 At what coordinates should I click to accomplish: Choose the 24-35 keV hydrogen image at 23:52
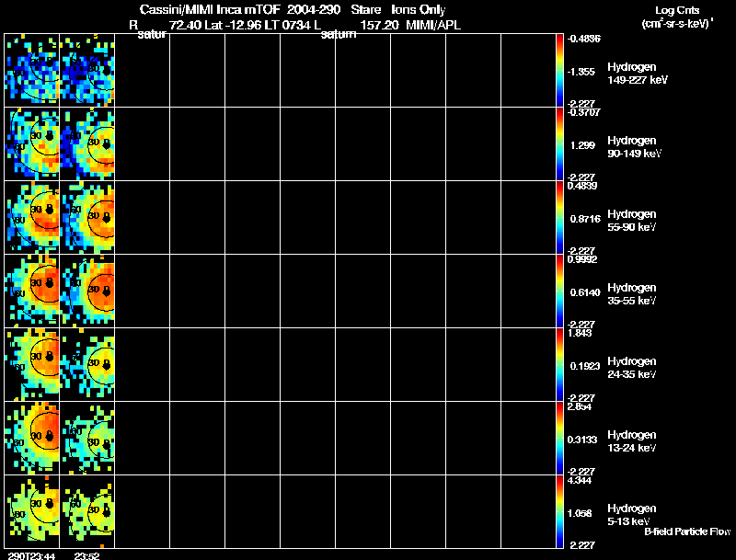[87, 365]
